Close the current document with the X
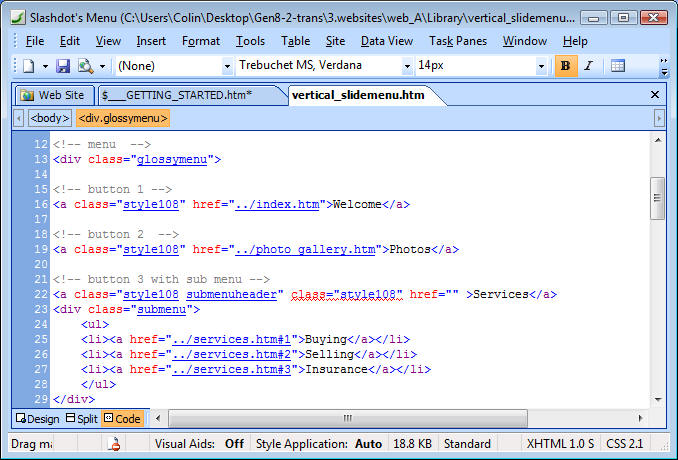 pos(655,95)
